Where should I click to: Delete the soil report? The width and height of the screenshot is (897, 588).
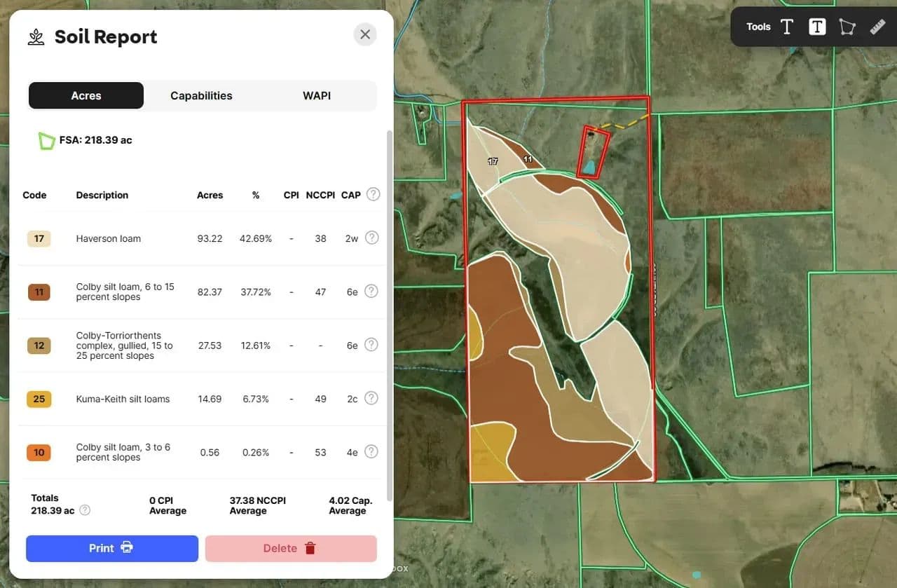tap(291, 548)
